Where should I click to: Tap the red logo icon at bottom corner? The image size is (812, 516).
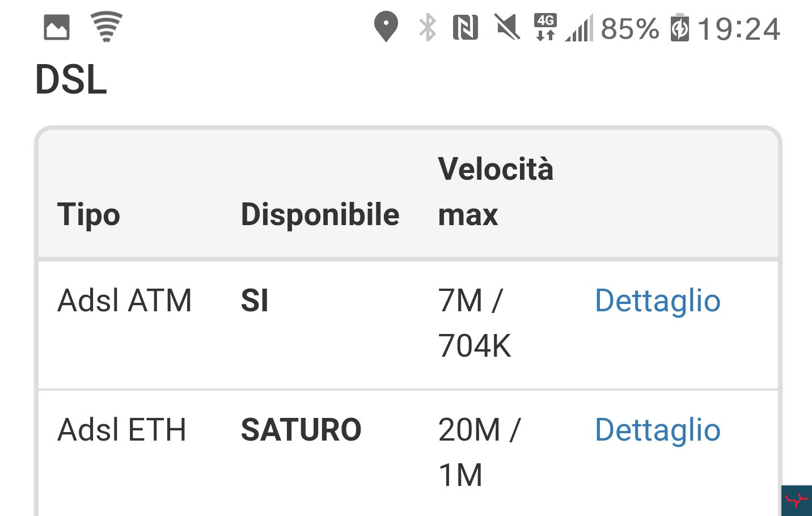point(797,501)
